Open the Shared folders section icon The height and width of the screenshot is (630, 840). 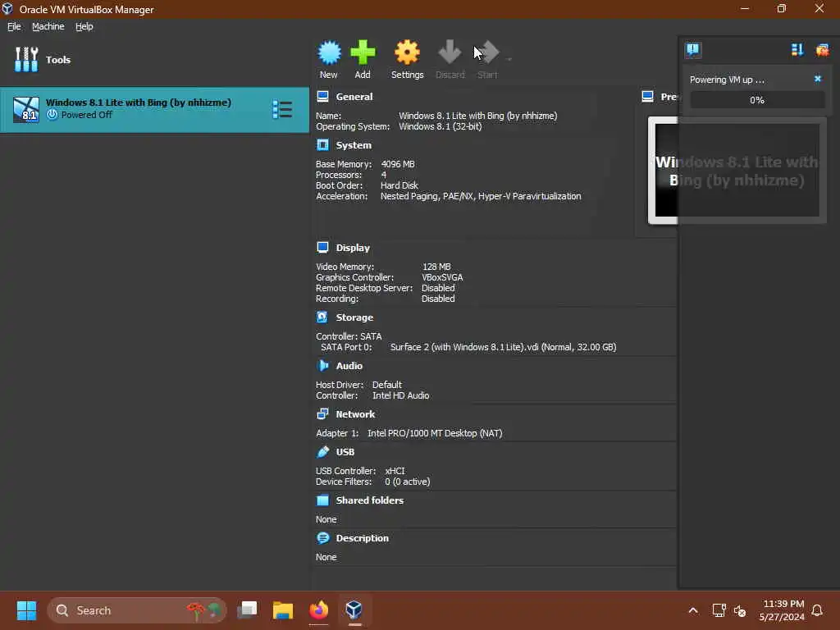[322, 500]
